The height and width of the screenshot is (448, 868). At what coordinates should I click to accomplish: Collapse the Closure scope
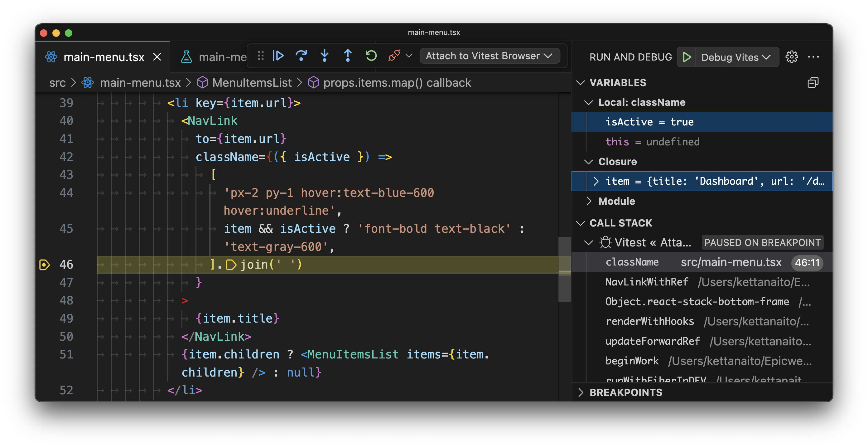coord(588,162)
